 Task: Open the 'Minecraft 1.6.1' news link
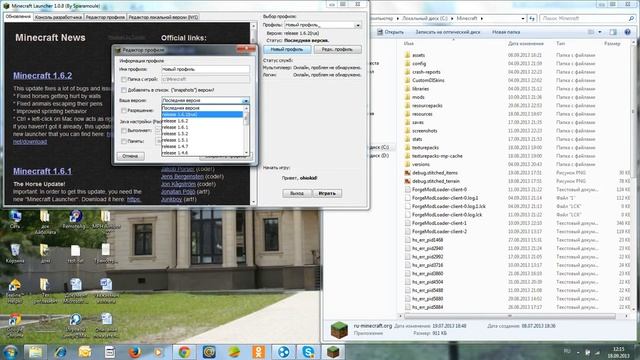[42, 171]
